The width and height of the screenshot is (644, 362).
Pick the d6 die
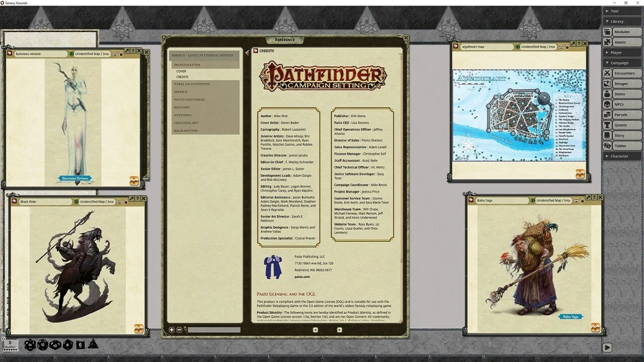(x=80, y=345)
